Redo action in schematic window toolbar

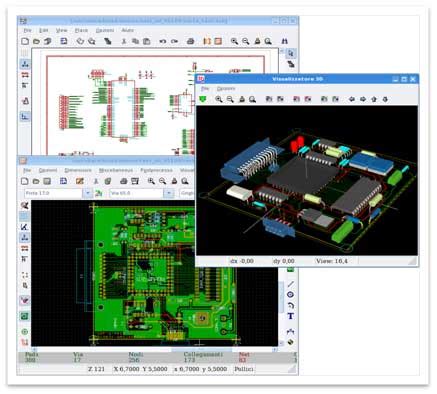click(174, 41)
